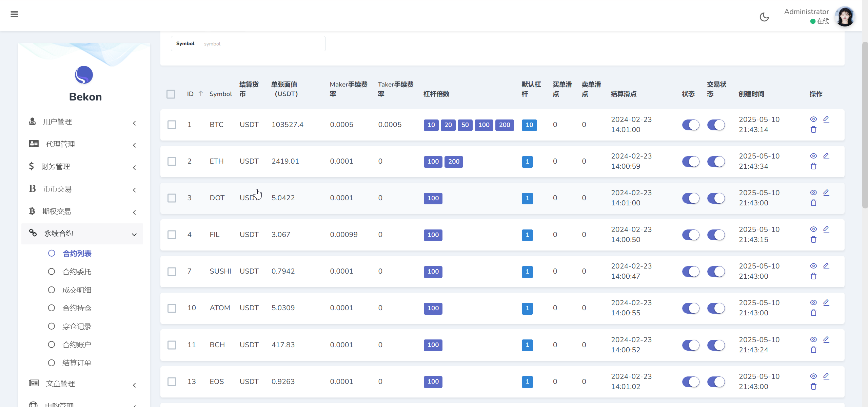
Task: View EOS contract details eye icon
Action: coord(813,376)
